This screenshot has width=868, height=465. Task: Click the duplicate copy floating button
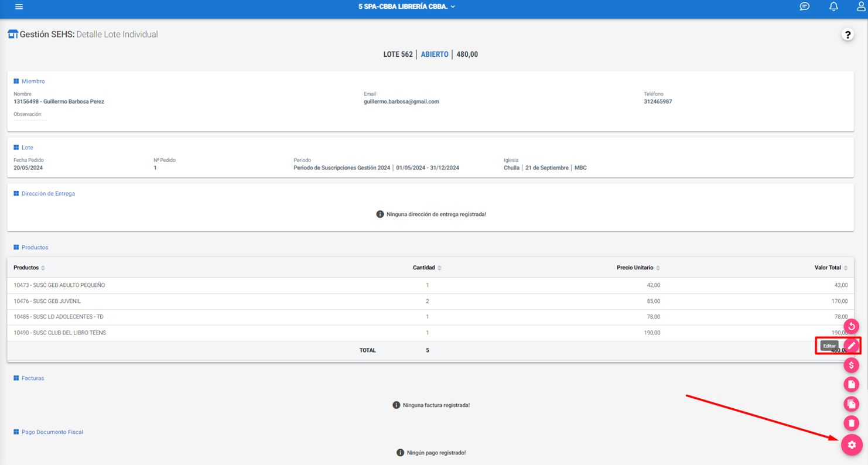pyautogui.click(x=852, y=404)
